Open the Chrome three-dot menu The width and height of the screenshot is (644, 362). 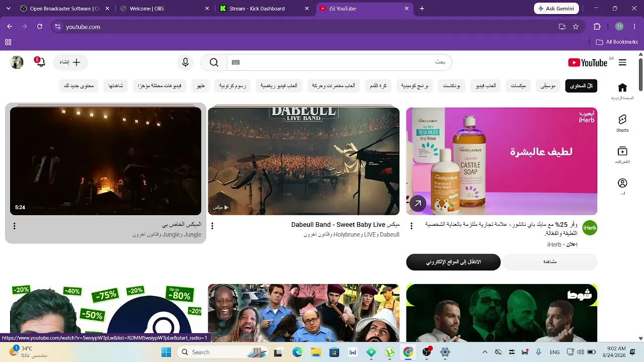pos(633,27)
